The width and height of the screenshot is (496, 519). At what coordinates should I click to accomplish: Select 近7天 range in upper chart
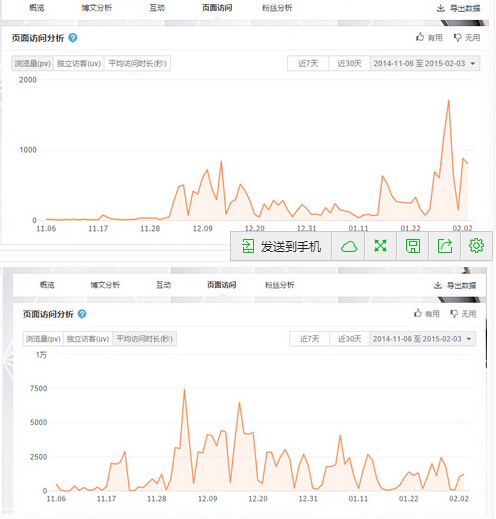point(308,63)
